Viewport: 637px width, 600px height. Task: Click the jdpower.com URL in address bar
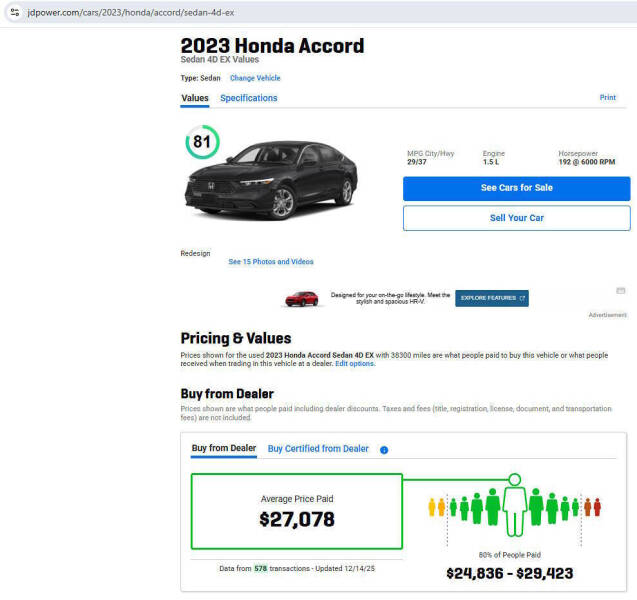click(x=131, y=13)
